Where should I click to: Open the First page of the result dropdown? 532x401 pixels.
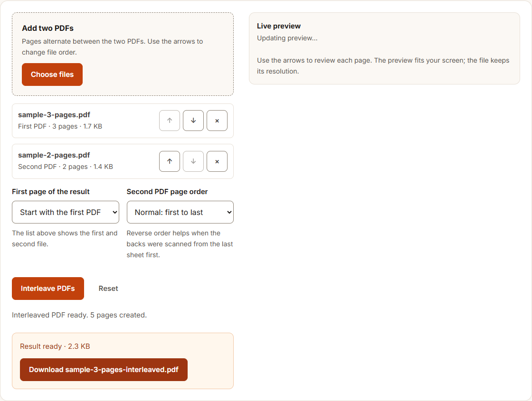pos(66,212)
